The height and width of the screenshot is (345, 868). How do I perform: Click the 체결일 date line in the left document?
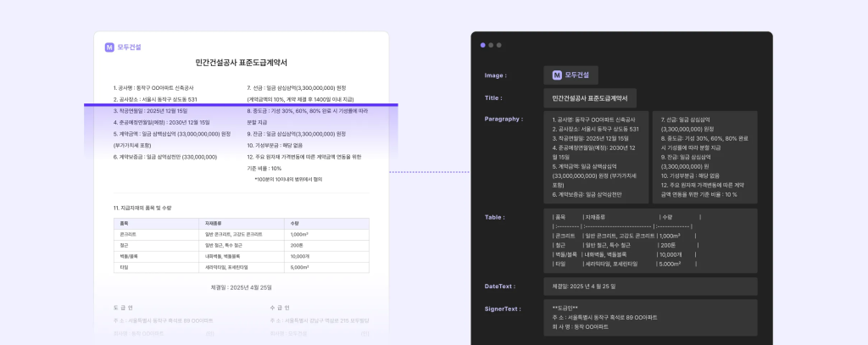tap(241, 287)
